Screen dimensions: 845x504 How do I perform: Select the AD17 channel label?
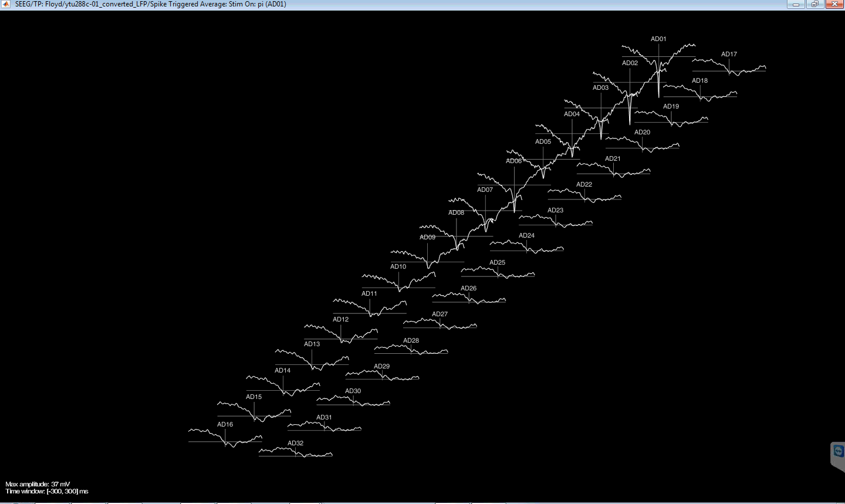pos(729,55)
